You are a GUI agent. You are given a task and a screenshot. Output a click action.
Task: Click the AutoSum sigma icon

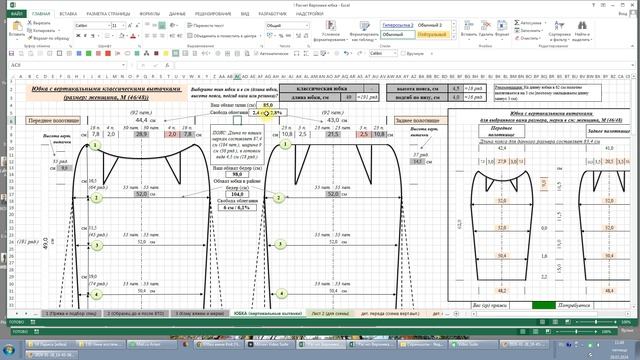pos(517,23)
